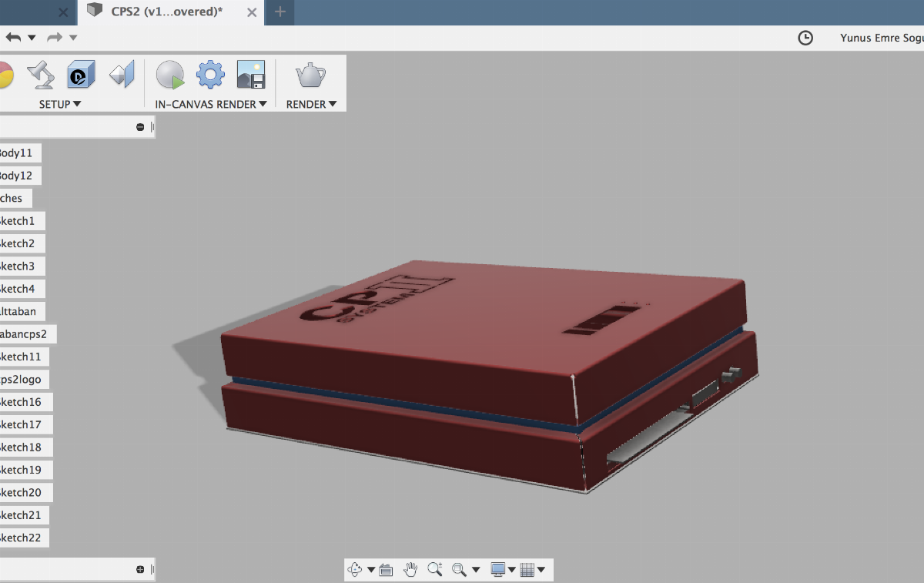Viewport: 924px width, 583px height.
Task: Click the Capture Image icon
Action: point(251,75)
